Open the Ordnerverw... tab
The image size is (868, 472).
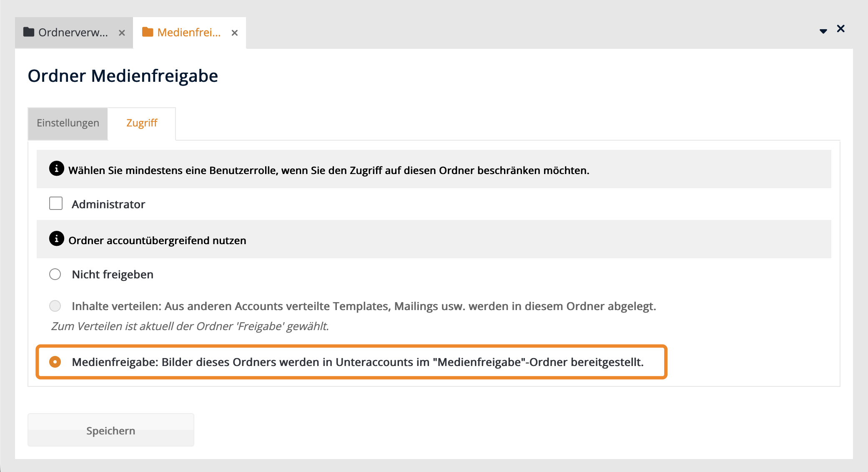click(73, 33)
